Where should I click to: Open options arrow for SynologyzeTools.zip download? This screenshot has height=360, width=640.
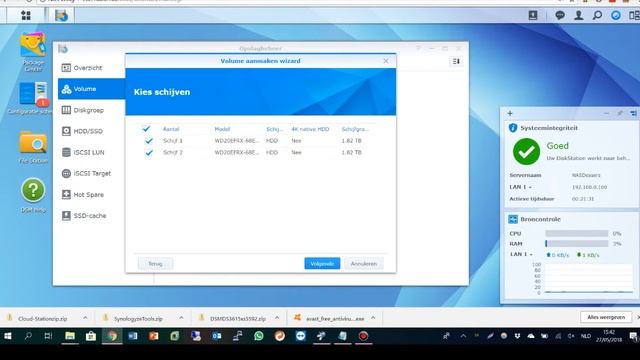pos(181,318)
